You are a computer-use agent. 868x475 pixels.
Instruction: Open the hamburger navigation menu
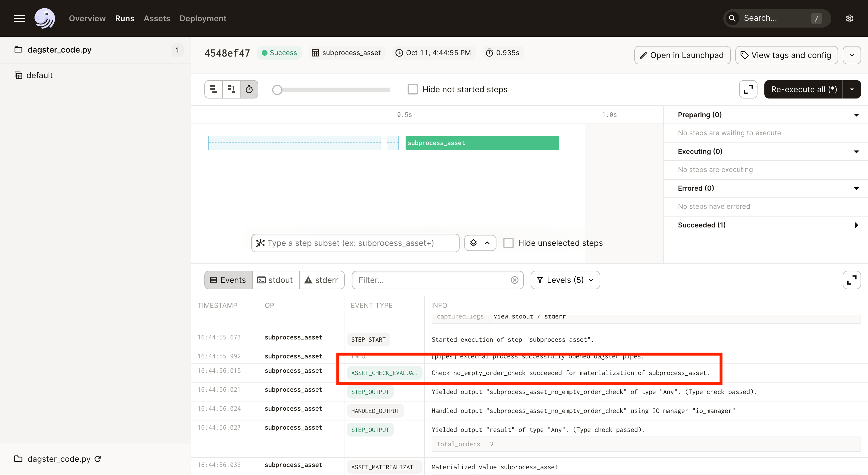pos(19,18)
